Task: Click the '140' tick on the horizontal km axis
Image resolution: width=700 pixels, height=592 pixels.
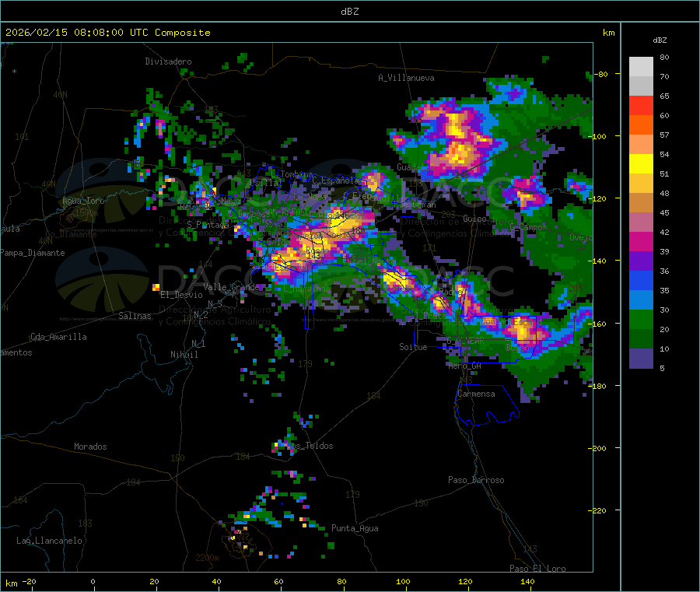Action: click(x=527, y=581)
